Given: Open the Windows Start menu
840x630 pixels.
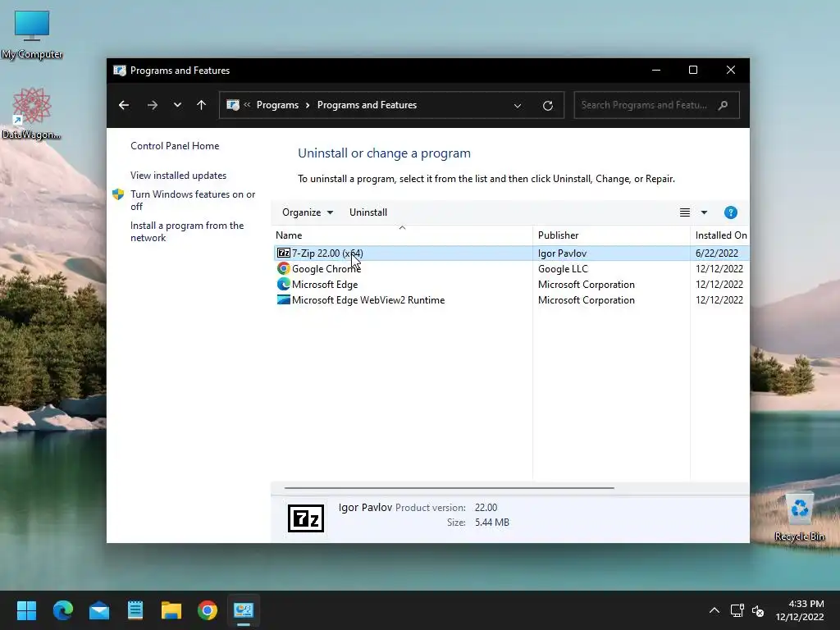Looking at the screenshot, I should point(26,610).
